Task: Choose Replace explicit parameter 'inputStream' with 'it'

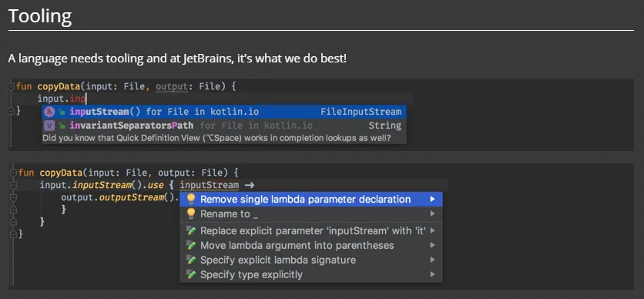Action: point(311,231)
